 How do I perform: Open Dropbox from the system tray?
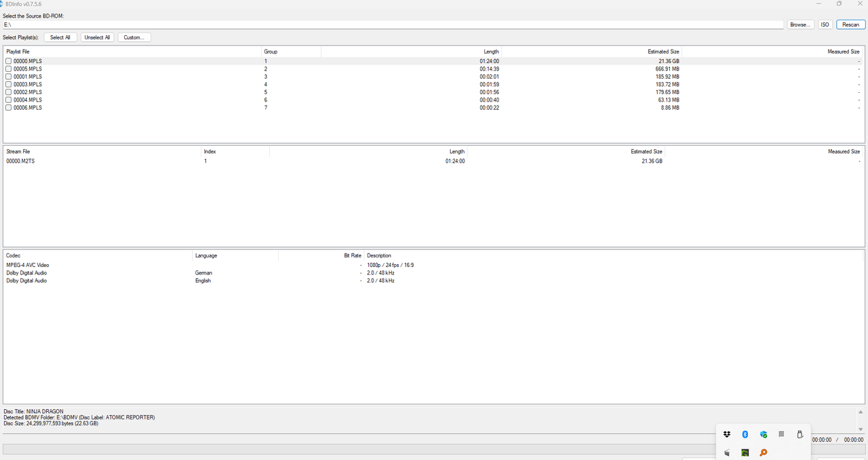(727, 434)
